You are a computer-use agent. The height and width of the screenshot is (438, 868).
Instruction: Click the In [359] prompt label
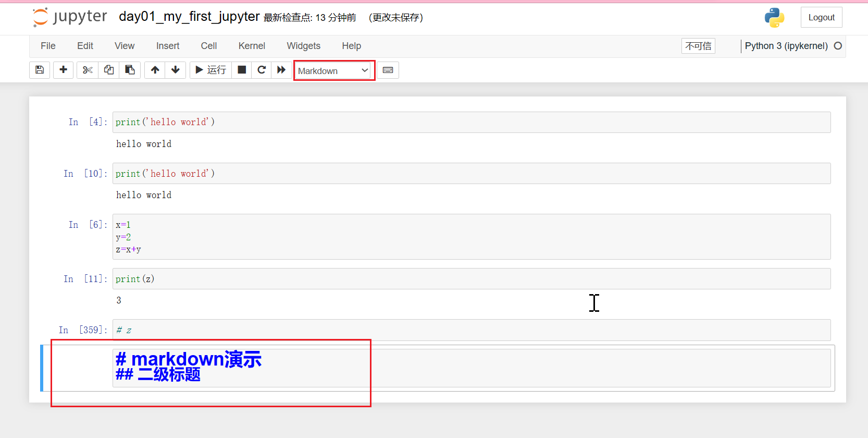click(83, 330)
